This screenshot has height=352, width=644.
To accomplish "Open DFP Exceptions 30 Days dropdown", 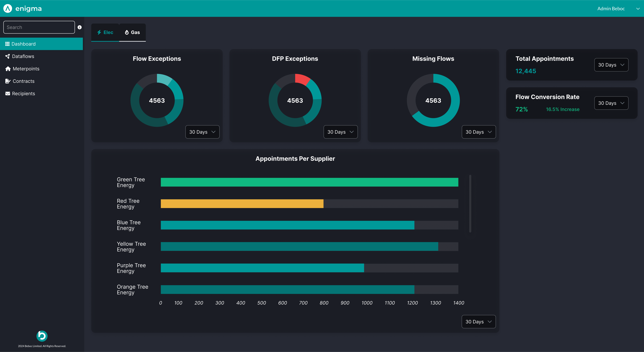I will click(x=340, y=132).
